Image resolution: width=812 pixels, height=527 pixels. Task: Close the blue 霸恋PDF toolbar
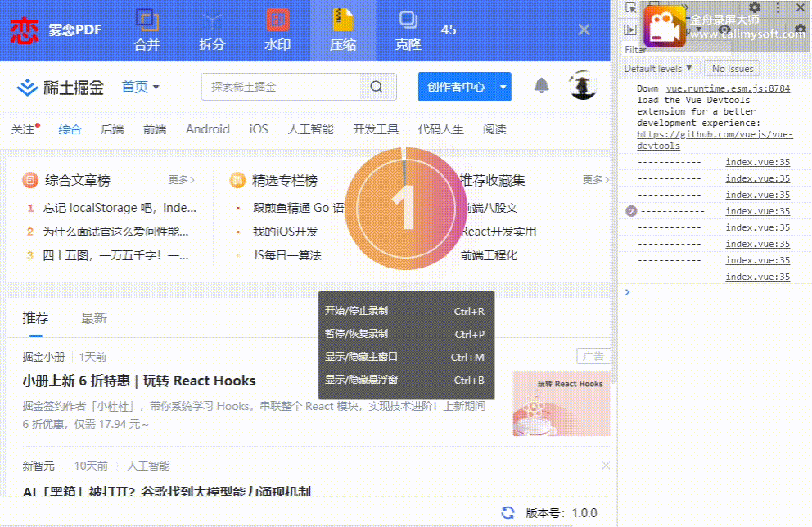pyautogui.click(x=584, y=29)
